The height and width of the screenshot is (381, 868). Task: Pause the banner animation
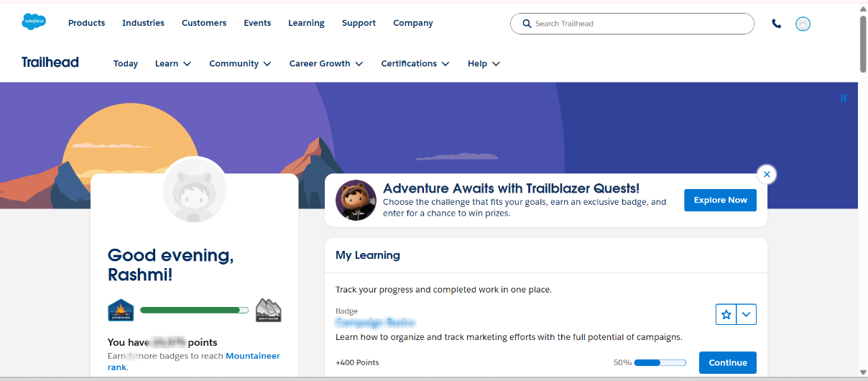click(844, 98)
